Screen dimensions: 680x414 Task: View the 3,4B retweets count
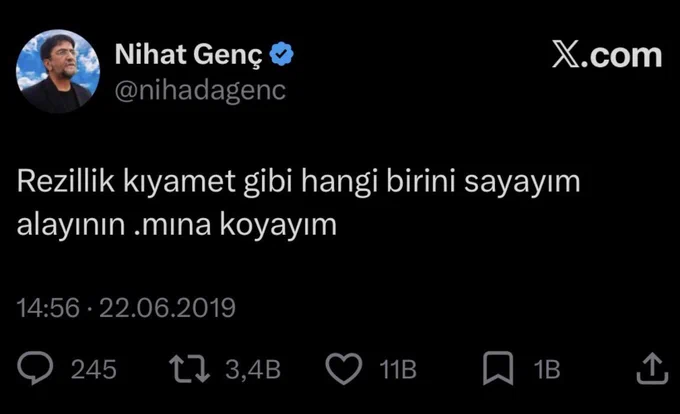coord(253,369)
